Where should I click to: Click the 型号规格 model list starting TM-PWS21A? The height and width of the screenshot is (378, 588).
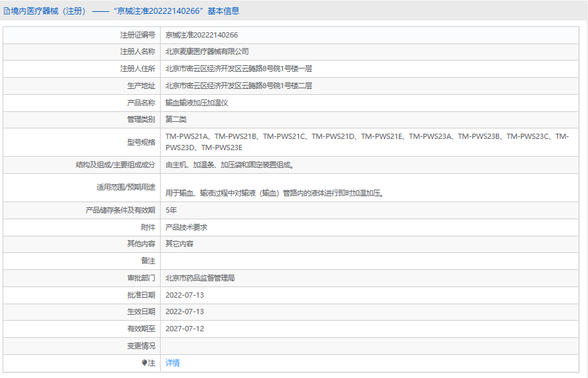(x=367, y=142)
